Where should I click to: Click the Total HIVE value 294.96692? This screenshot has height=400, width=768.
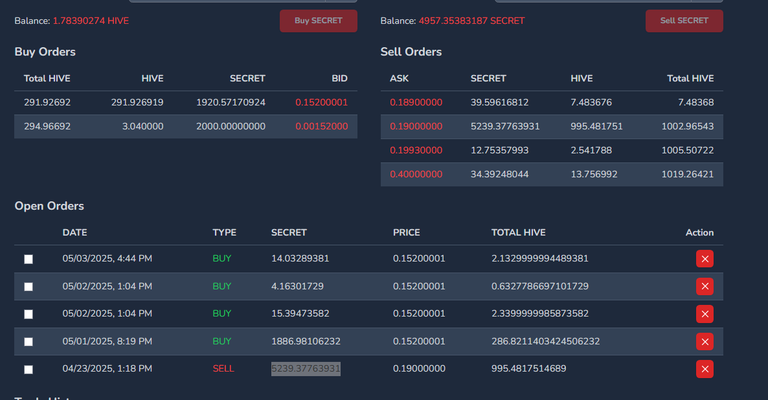click(47, 126)
